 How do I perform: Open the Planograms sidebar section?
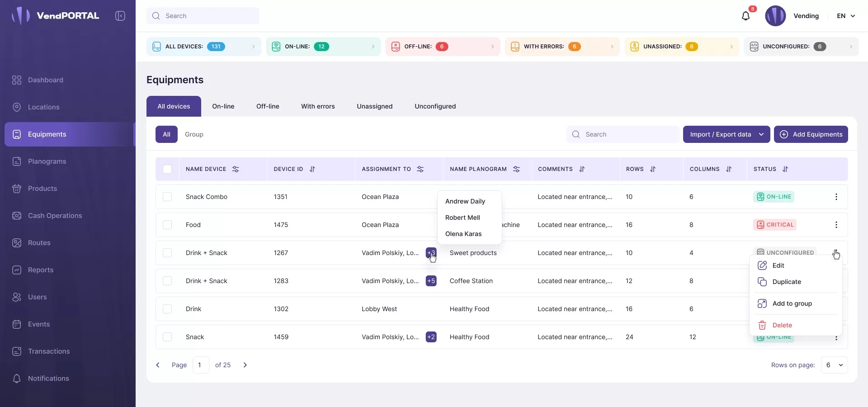point(47,161)
